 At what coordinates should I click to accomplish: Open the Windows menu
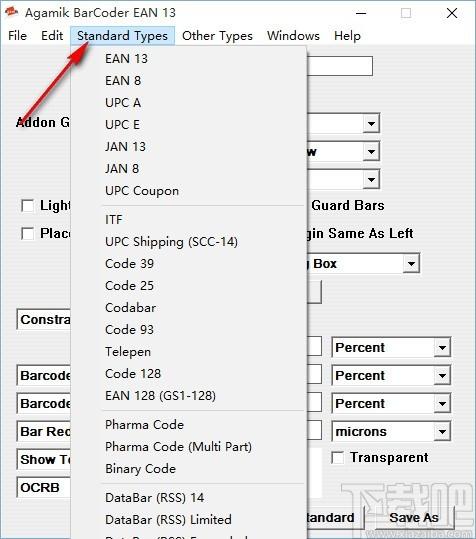coord(293,36)
